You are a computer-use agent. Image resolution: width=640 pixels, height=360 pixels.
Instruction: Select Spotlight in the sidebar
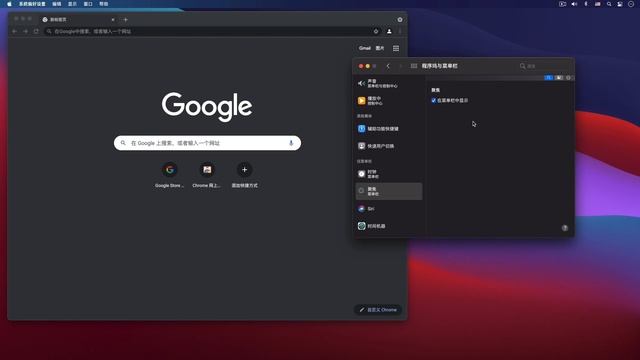(x=389, y=191)
